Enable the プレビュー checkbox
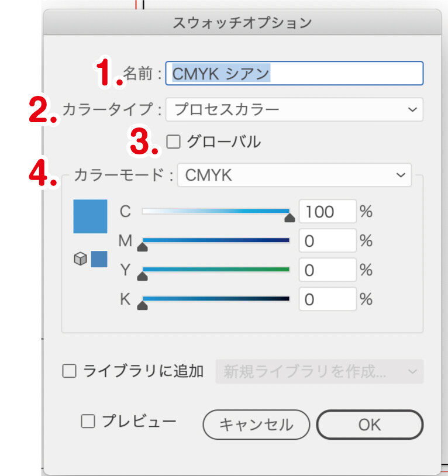The height and width of the screenshot is (476, 448). (88, 421)
